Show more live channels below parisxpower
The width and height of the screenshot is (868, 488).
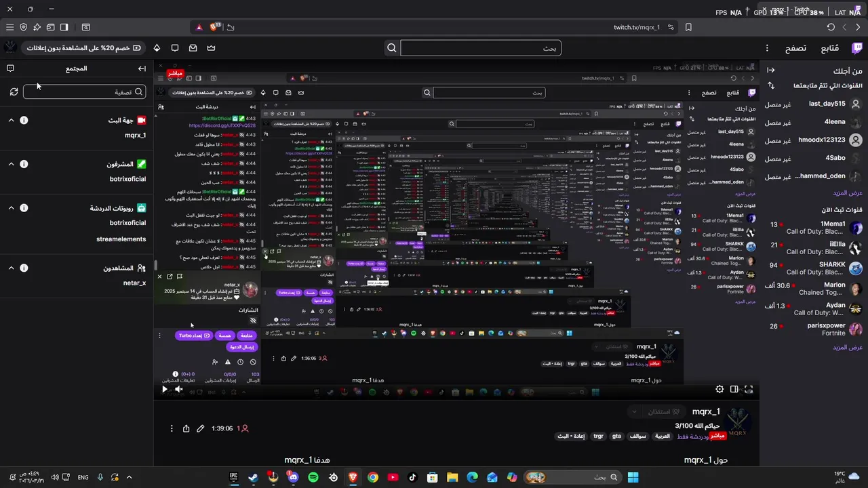[848, 347]
